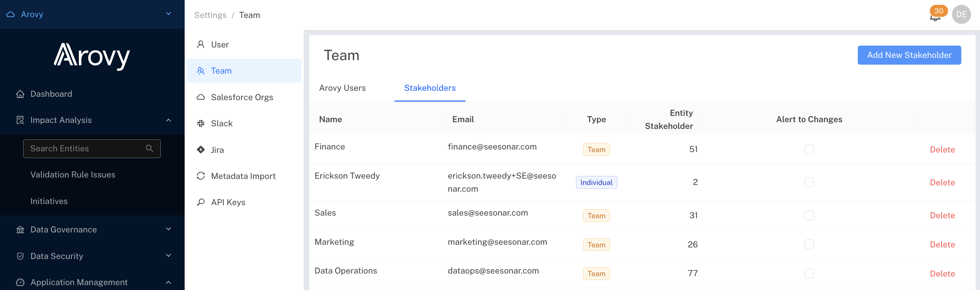Screen dimensions: 980x290
Task: Delete the Data Operations stakeholder
Action: point(942,274)
